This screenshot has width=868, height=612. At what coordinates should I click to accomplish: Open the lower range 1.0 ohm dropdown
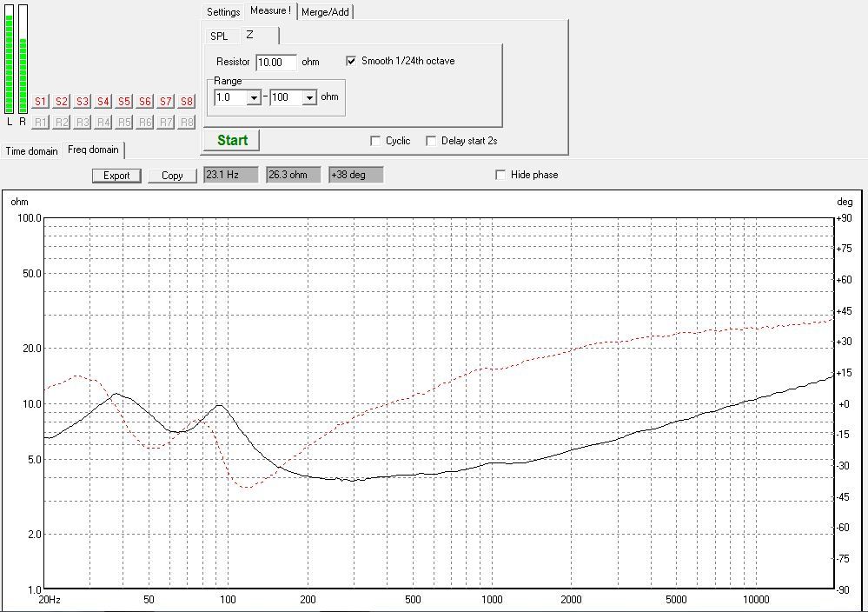[254, 98]
